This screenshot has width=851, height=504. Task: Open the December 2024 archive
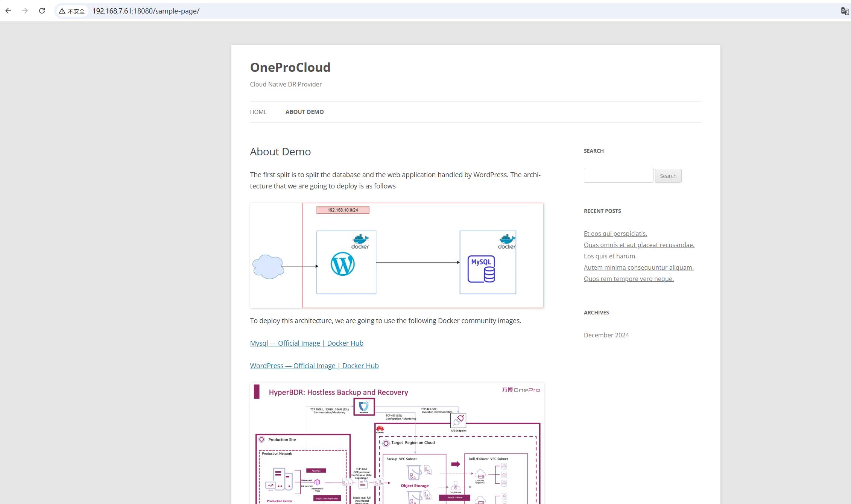coord(606,335)
